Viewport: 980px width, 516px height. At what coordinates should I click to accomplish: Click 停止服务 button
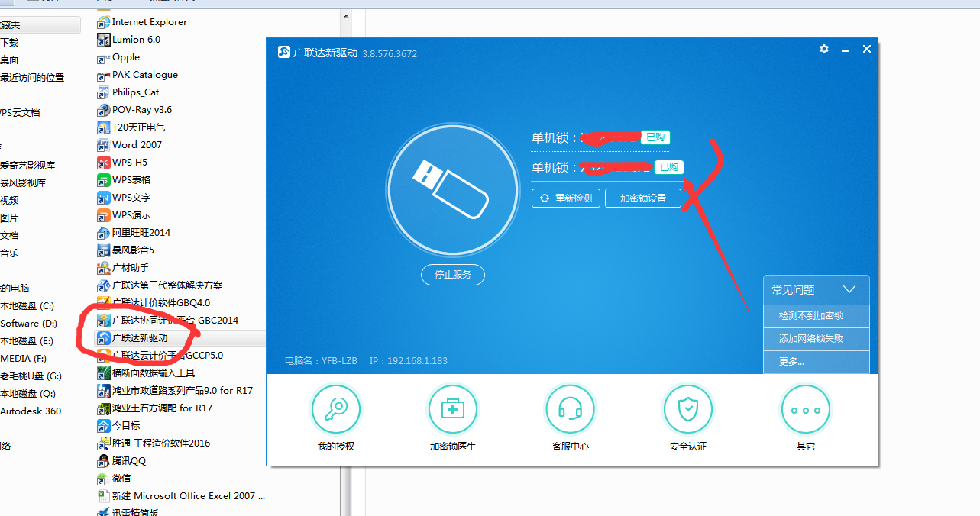point(453,275)
